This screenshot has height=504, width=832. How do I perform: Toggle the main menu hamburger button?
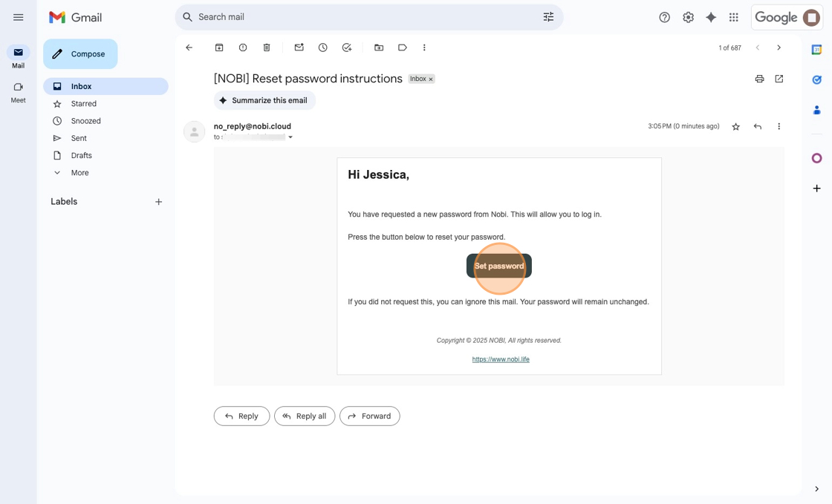click(19, 17)
